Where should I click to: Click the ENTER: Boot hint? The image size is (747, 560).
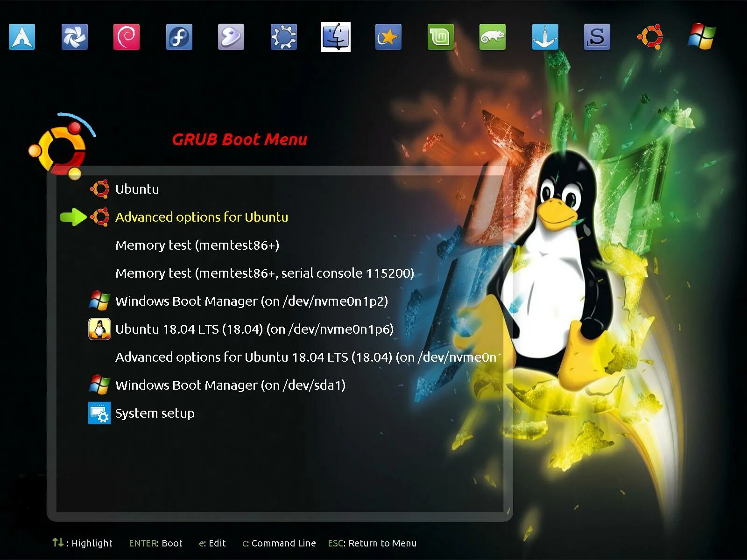(155, 543)
